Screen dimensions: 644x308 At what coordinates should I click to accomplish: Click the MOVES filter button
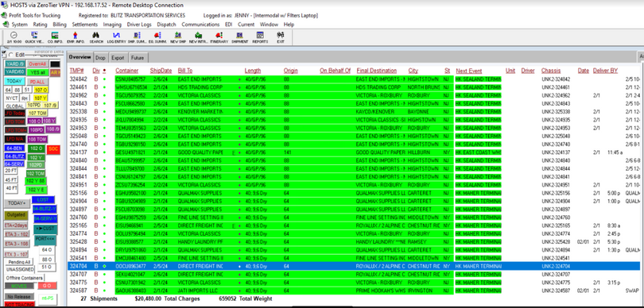(x=19, y=286)
